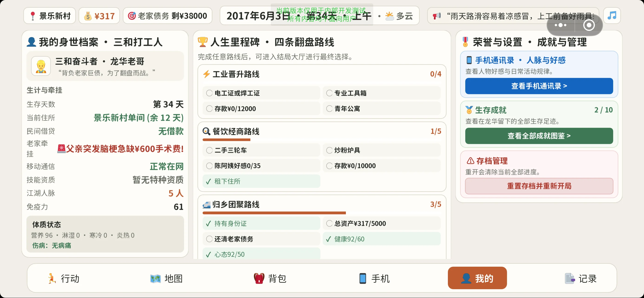Click the 总资产¥317/5000 item

click(382, 223)
